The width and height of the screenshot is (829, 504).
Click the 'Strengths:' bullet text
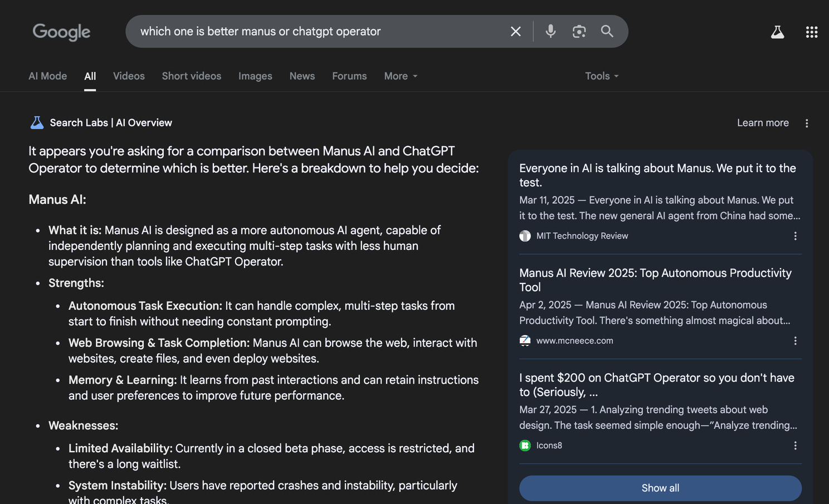point(76,283)
